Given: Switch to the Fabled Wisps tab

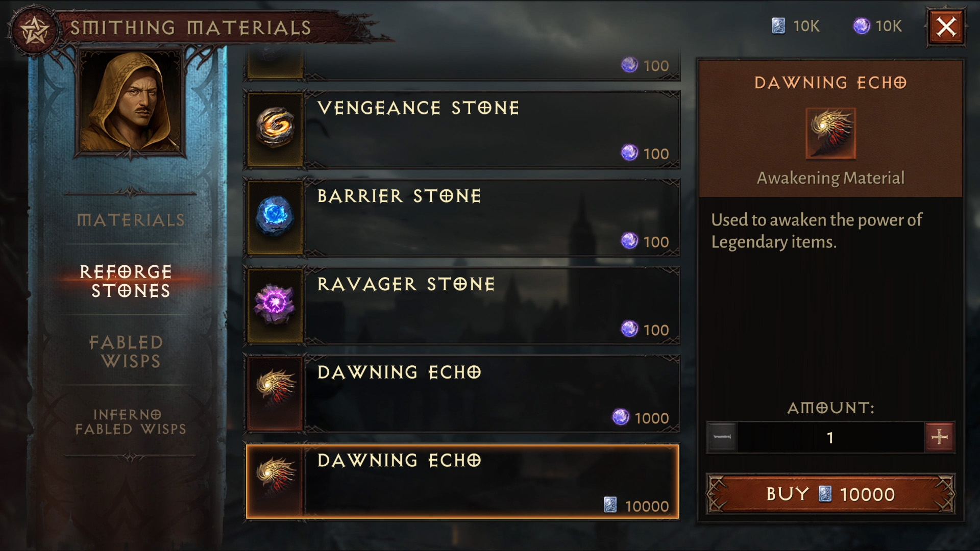Looking at the screenshot, I should [126, 352].
